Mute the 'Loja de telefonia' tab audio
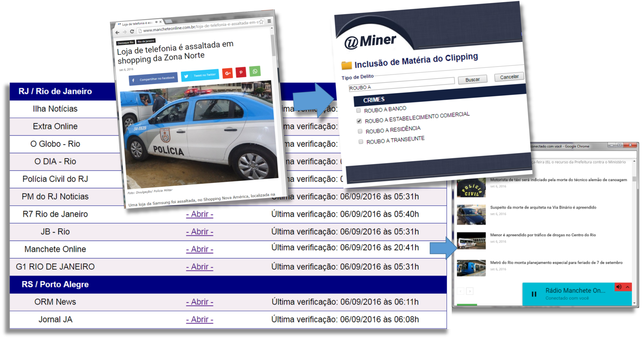Viewport: 644px width, 338px height. 156,22
